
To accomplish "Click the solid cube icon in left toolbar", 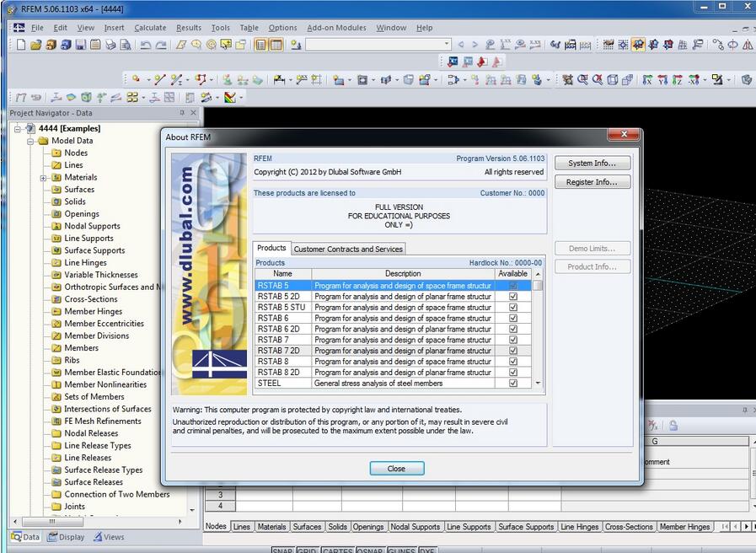I will [86, 98].
